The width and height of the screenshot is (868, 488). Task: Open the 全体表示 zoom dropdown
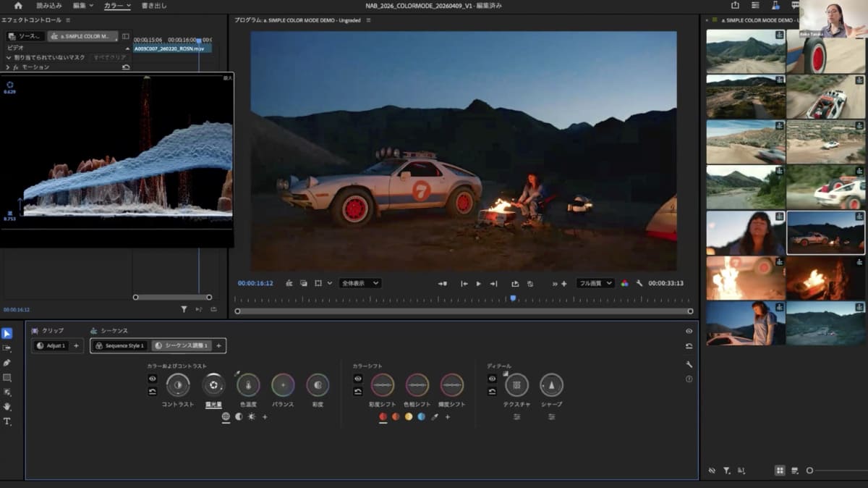pyautogui.click(x=359, y=283)
